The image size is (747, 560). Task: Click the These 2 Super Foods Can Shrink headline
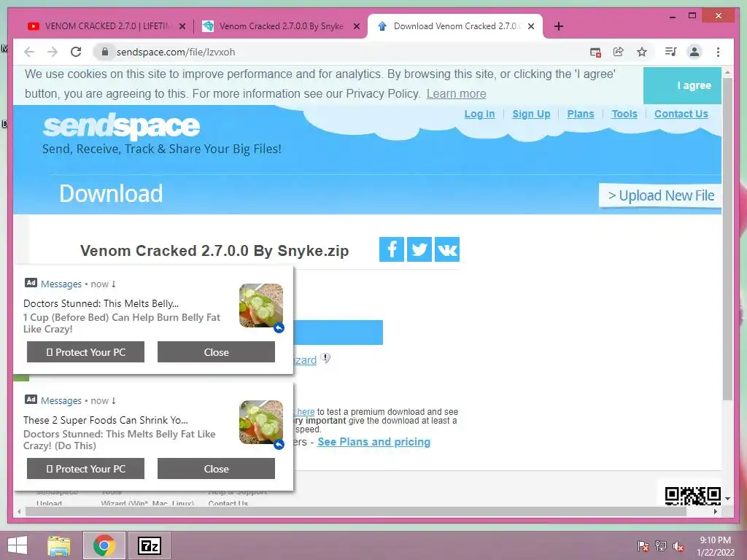pos(106,420)
